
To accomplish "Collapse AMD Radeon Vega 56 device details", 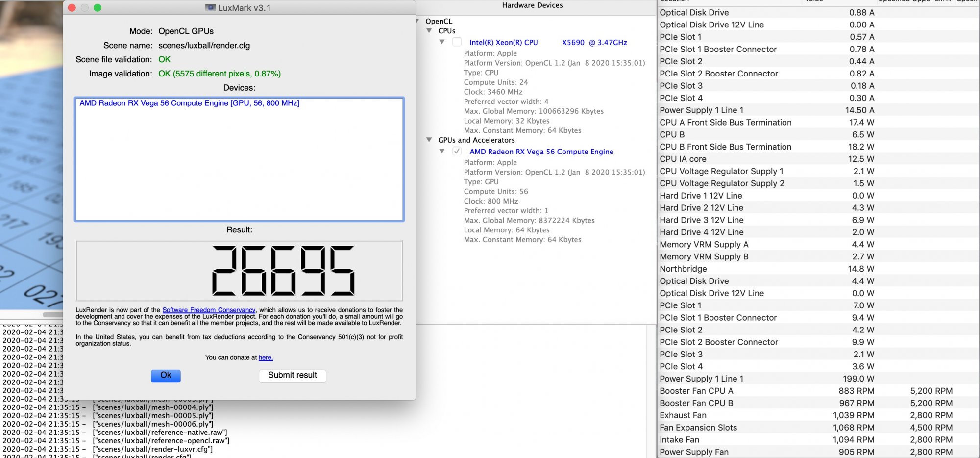I will 442,152.
